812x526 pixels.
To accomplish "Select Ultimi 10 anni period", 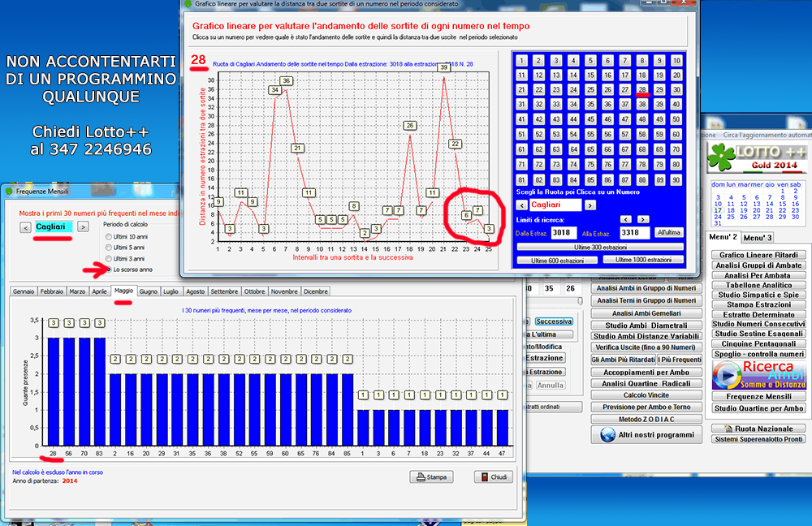I will [109, 236].
